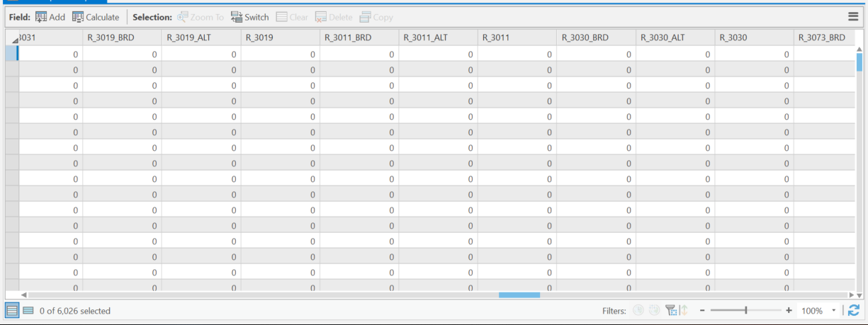This screenshot has width=868, height=325.
Task: Click the grayed-out Copy selection button
Action: 376,17
